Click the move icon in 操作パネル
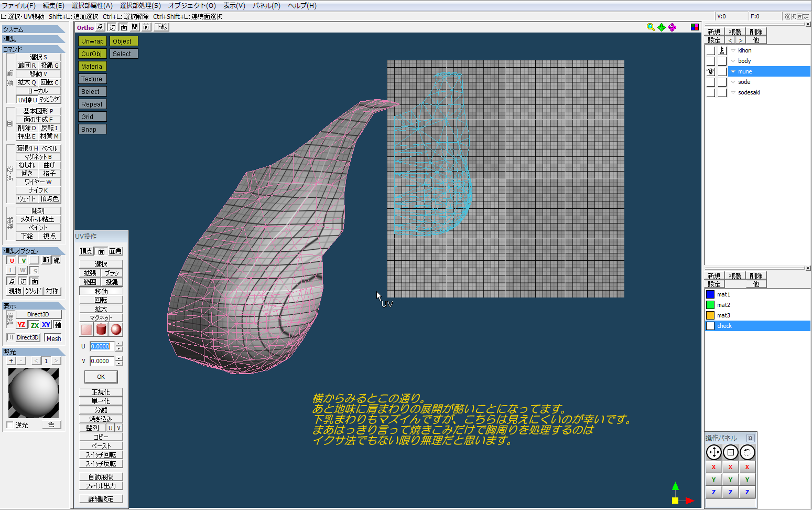Screen dimensions: 812x510 click(713, 452)
